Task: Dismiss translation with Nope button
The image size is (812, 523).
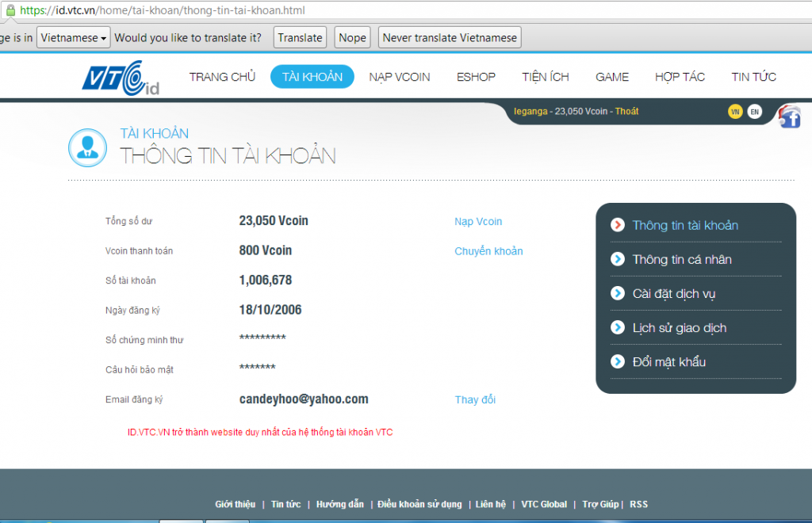Action: click(x=352, y=38)
